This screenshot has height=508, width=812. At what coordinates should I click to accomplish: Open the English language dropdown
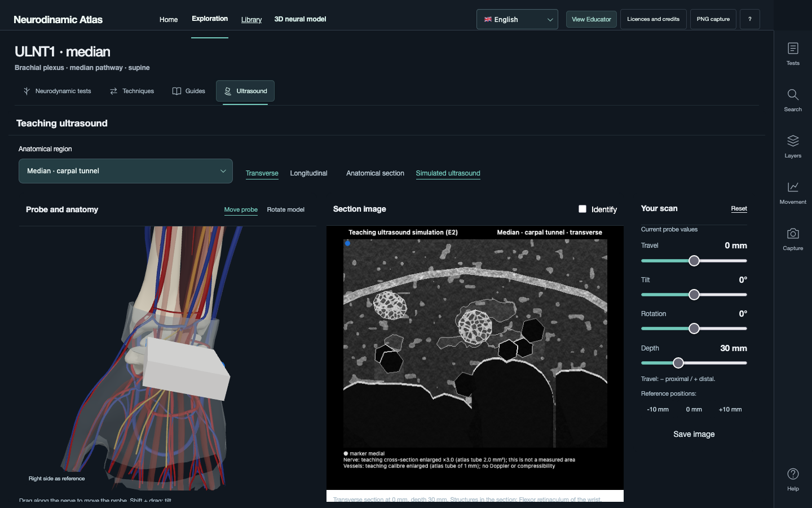pyautogui.click(x=517, y=19)
